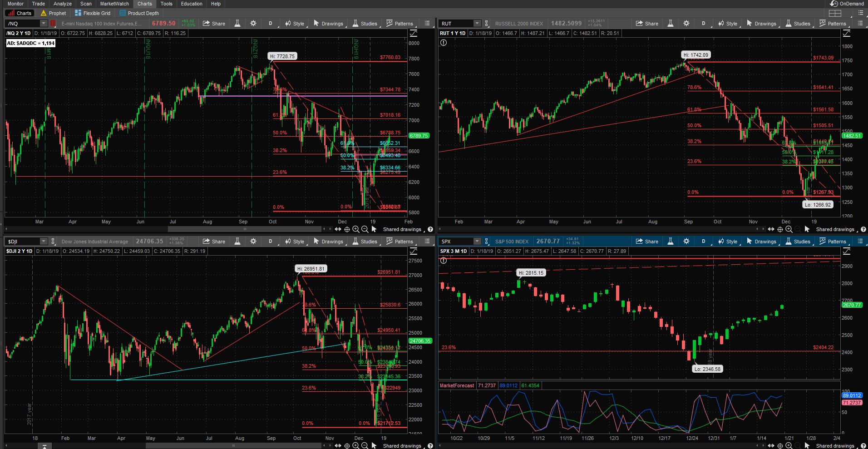This screenshot has height=449, width=868.
Task: Open the Studies menu on /NQ chart
Action: click(x=365, y=24)
